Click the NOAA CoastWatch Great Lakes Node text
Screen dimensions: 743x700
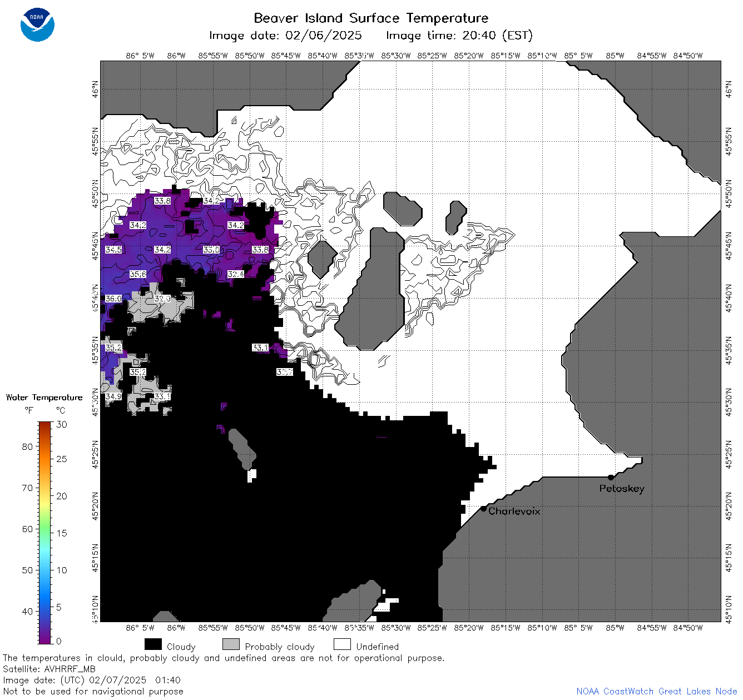click(x=657, y=692)
